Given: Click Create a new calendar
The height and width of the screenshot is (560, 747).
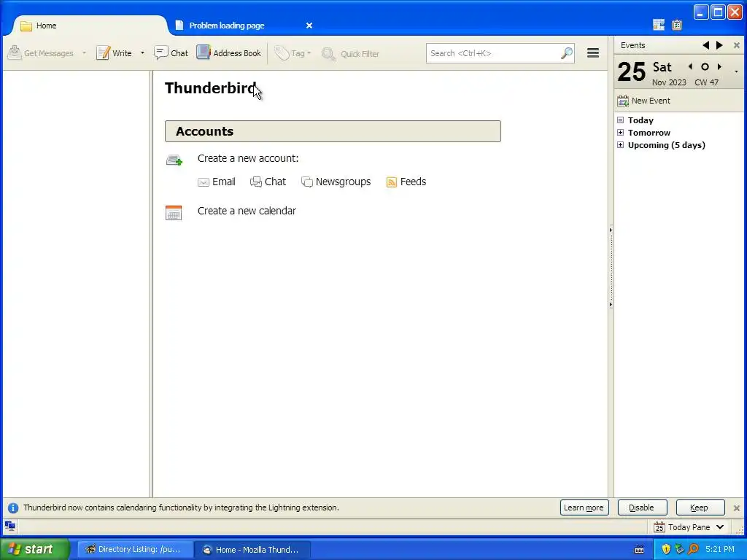Looking at the screenshot, I should [247, 211].
